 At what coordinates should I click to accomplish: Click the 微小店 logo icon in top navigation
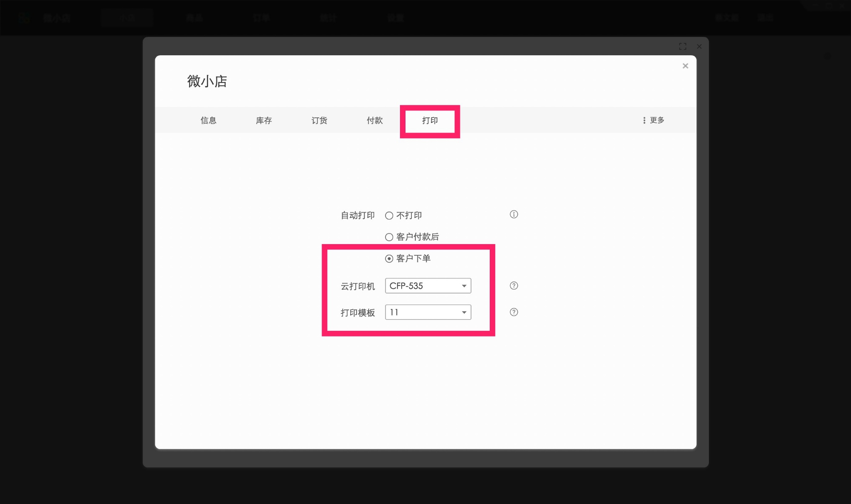[x=24, y=18]
